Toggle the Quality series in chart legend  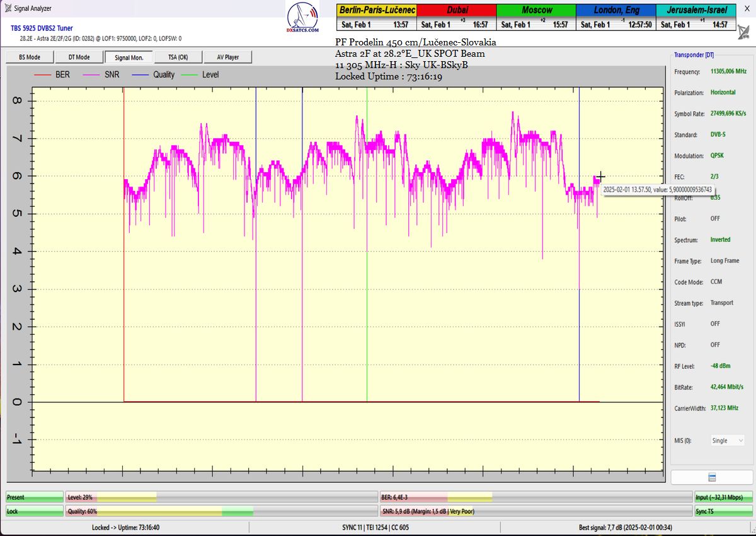[x=164, y=74]
